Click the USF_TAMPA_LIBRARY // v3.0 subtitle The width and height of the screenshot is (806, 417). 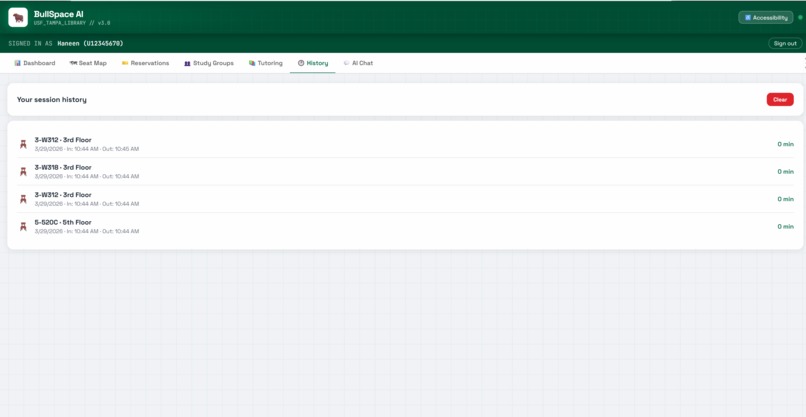pyautogui.click(x=72, y=23)
